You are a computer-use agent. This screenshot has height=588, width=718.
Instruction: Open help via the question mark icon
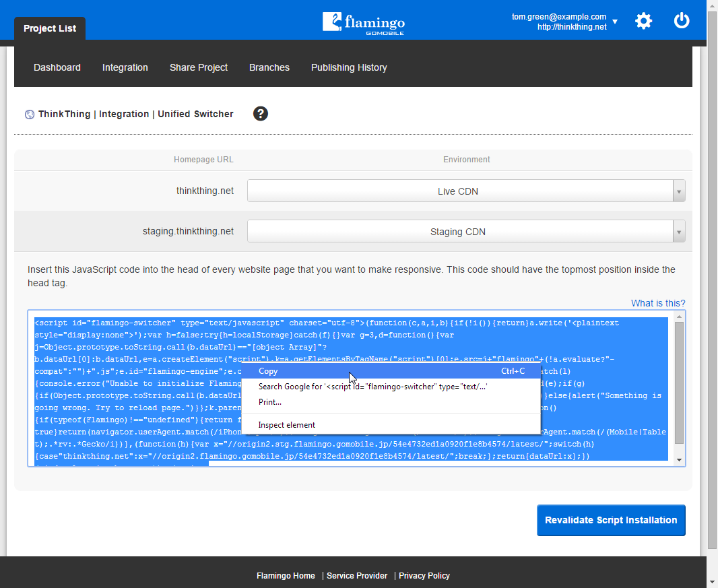[261, 114]
